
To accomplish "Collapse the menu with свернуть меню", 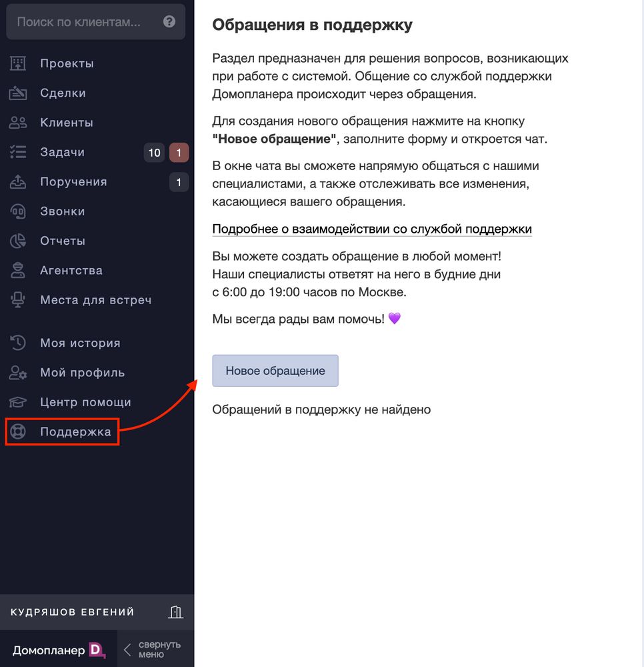I will [153, 649].
